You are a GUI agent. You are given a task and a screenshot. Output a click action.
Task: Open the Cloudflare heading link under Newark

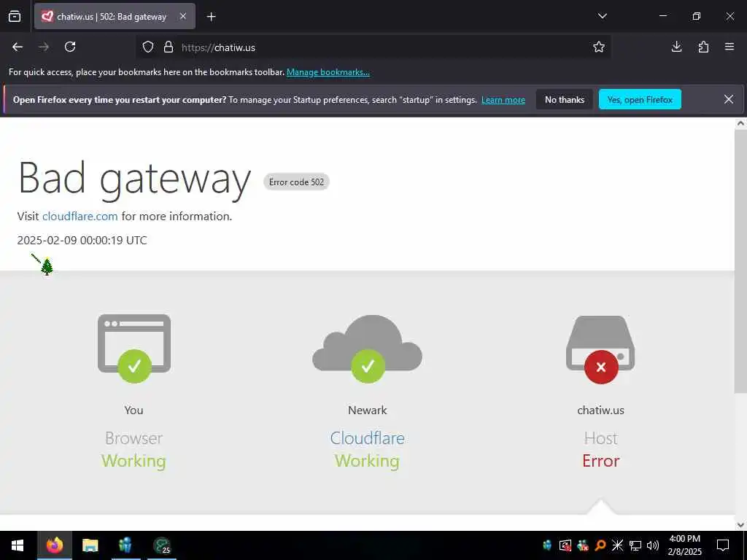point(368,438)
